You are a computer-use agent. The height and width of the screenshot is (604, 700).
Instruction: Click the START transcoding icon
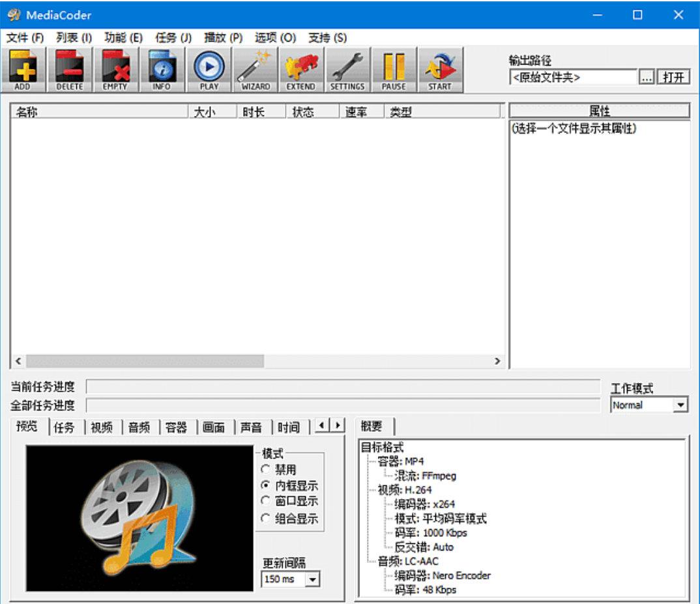[440, 68]
